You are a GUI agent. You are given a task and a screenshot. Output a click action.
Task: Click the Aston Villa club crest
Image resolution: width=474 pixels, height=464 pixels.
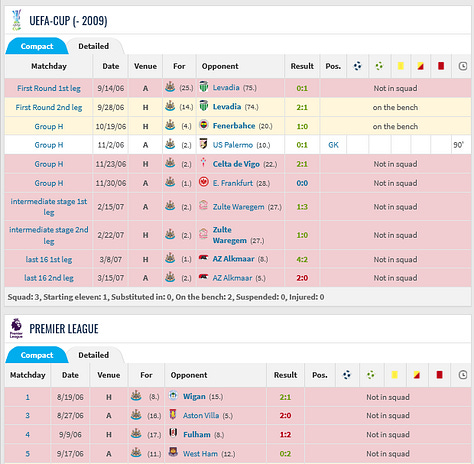[x=173, y=414]
